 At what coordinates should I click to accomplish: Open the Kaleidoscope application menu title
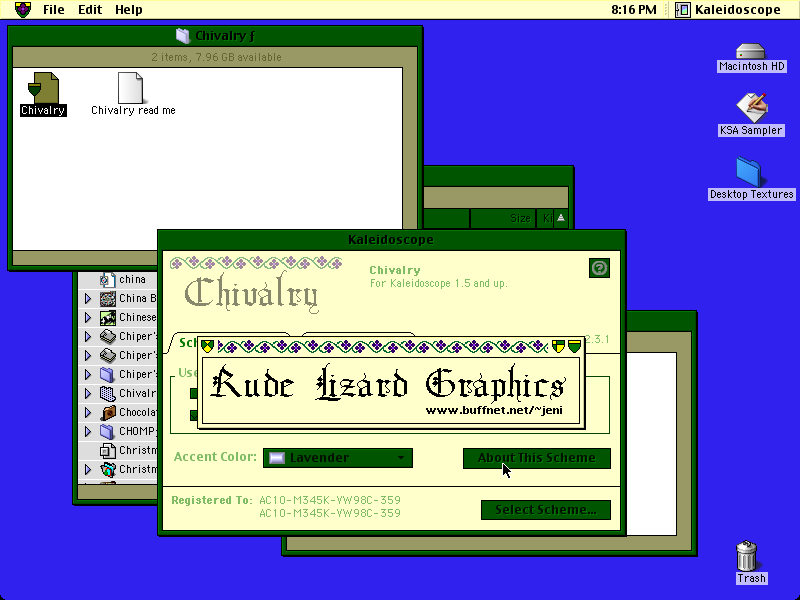(737, 9)
